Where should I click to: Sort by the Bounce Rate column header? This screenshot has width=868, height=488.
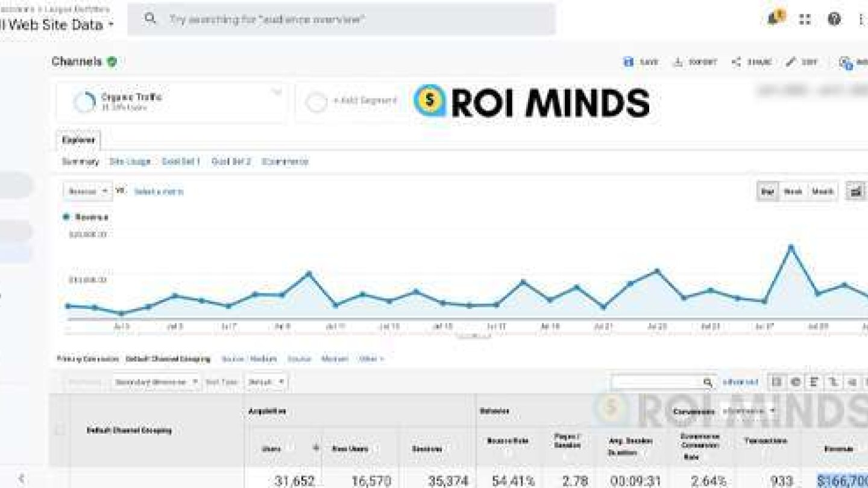tap(508, 441)
